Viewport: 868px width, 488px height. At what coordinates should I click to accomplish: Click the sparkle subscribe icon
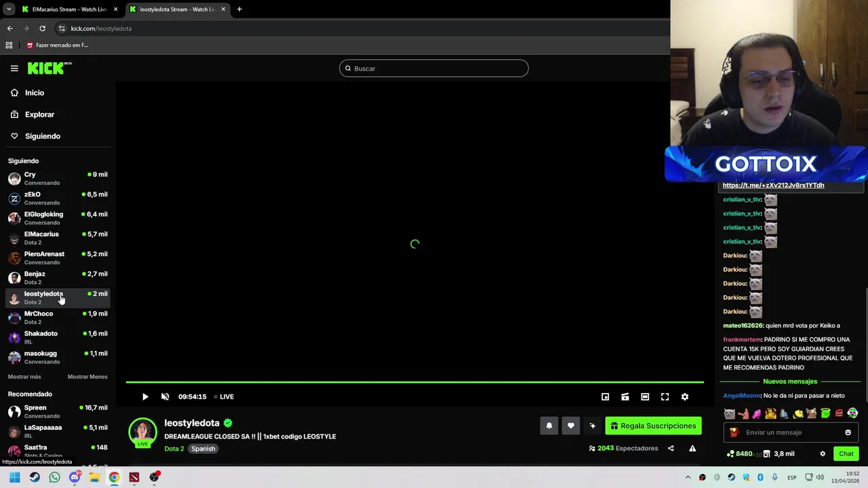pos(593,426)
